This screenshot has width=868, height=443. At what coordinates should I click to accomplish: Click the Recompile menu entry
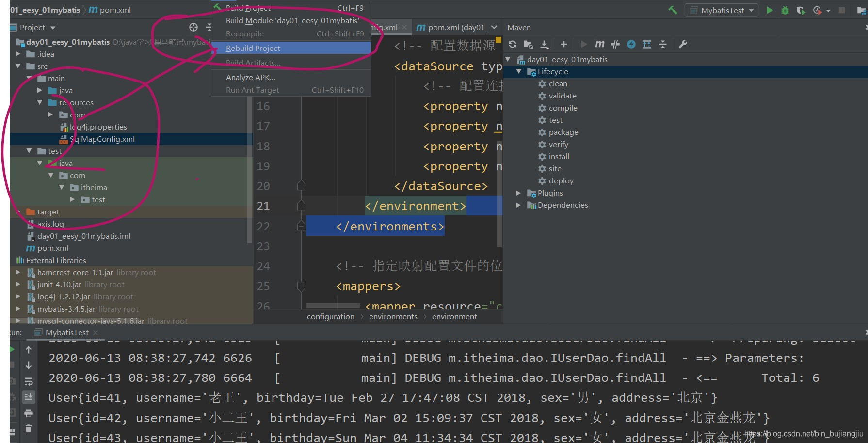(x=291, y=33)
